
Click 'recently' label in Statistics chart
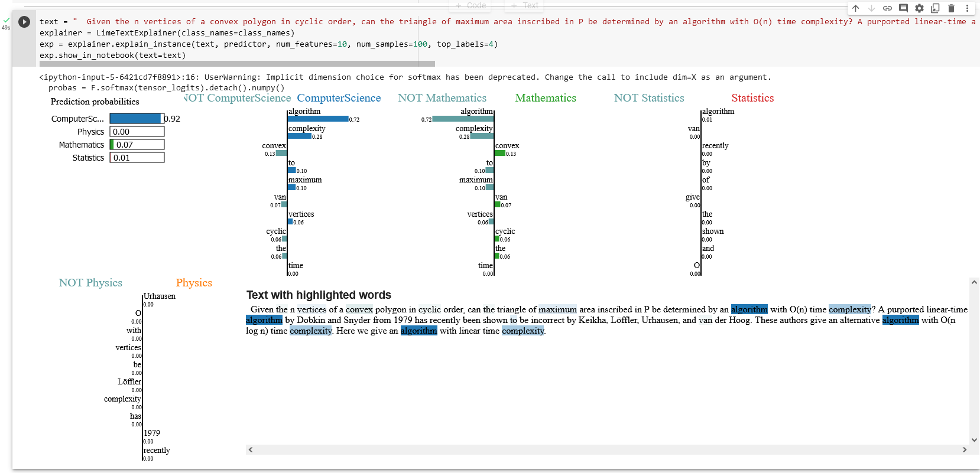pyautogui.click(x=715, y=146)
